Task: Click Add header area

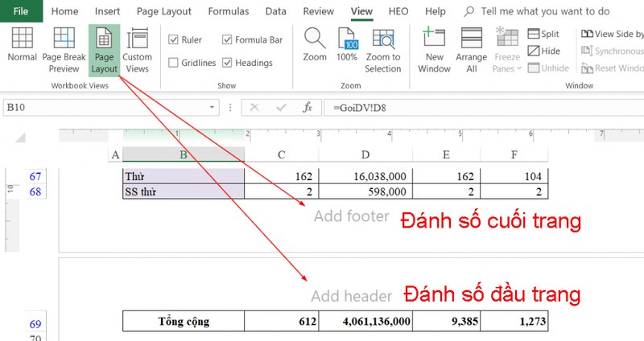Action: (x=352, y=296)
